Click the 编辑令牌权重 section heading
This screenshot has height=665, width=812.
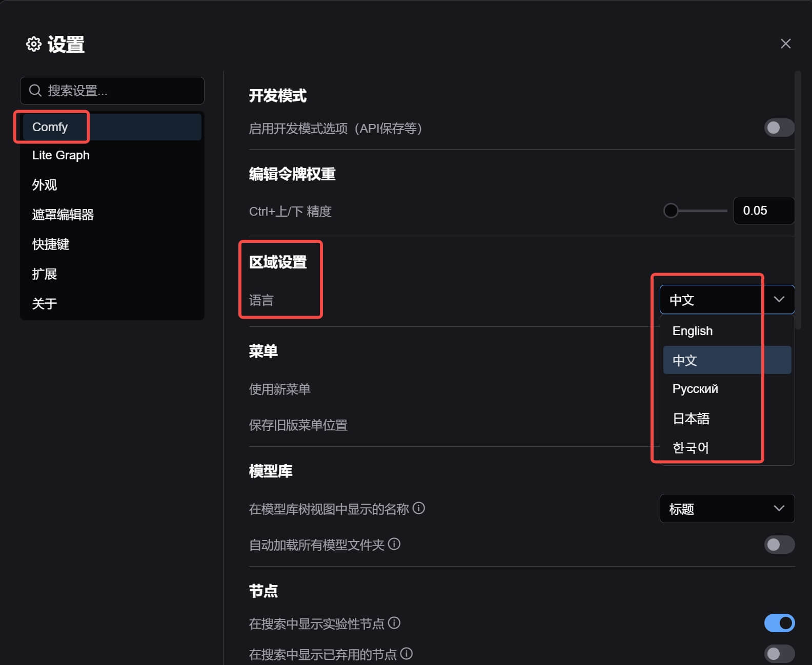292,174
